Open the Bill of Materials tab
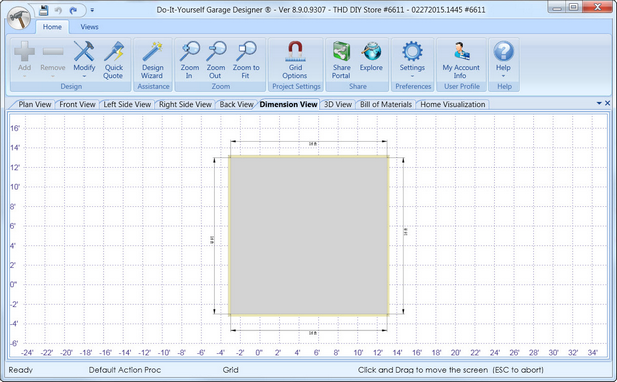Screen dimensions: 617x382 [386, 104]
